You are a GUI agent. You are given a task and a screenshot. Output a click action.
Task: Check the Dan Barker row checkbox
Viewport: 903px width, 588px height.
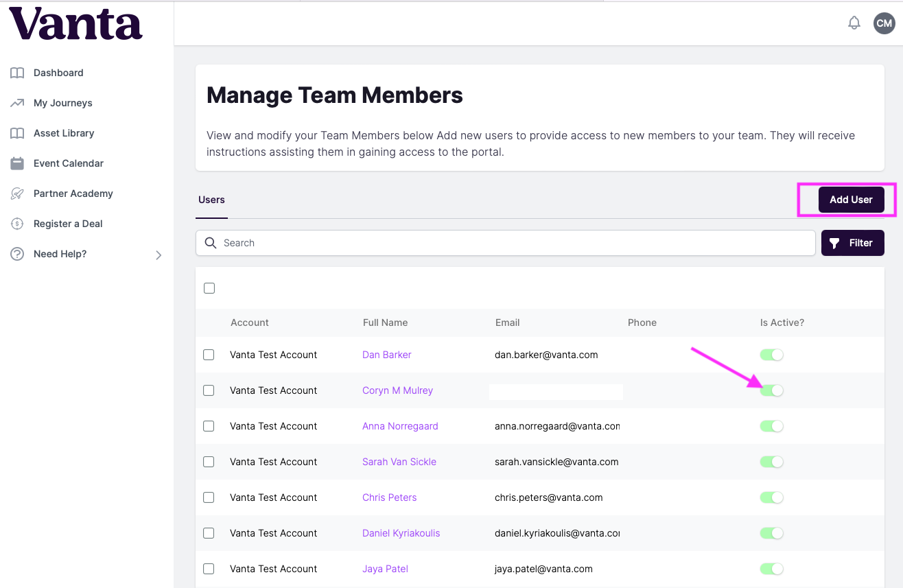pyautogui.click(x=209, y=355)
